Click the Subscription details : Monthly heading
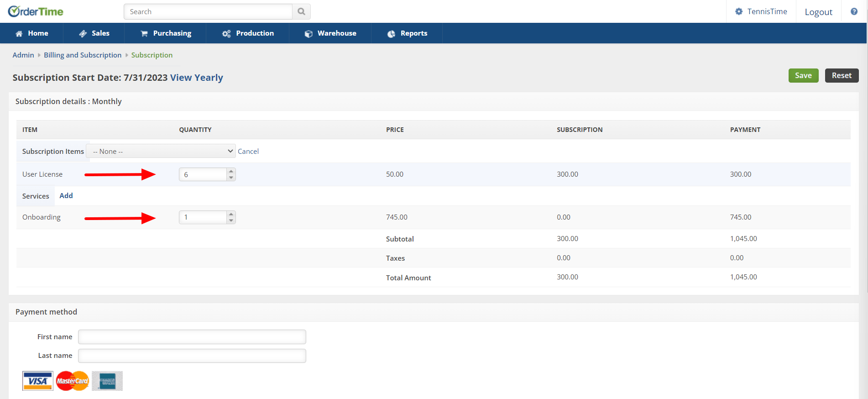Viewport: 868px width, 399px height. tap(68, 101)
